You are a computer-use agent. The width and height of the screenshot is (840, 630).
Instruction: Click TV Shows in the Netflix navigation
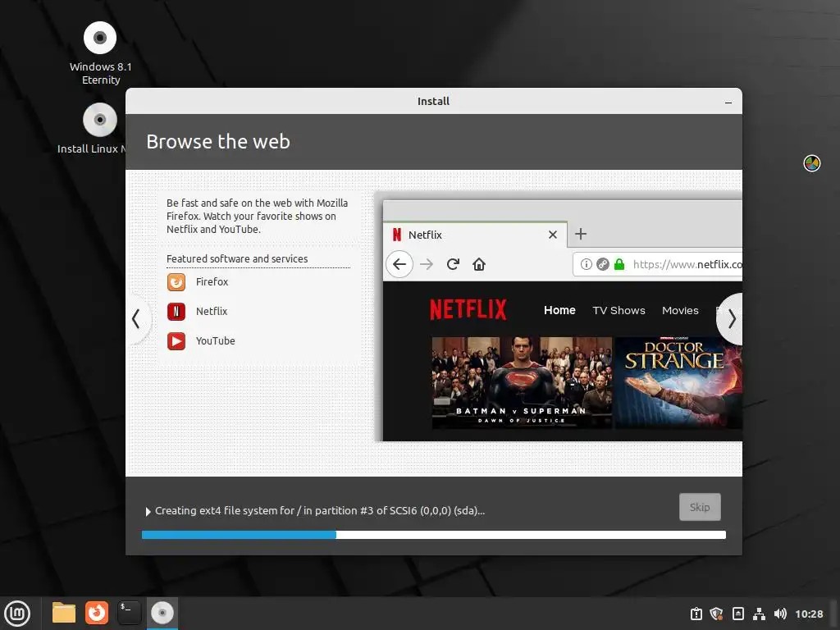(x=619, y=311)
